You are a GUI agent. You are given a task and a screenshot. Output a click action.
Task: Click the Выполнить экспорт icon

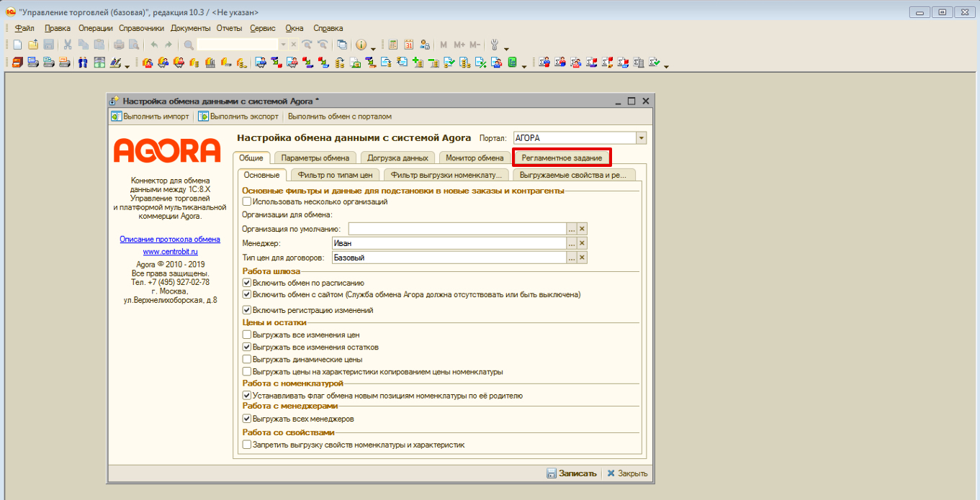pyautogui.click(x=203, y=116)
